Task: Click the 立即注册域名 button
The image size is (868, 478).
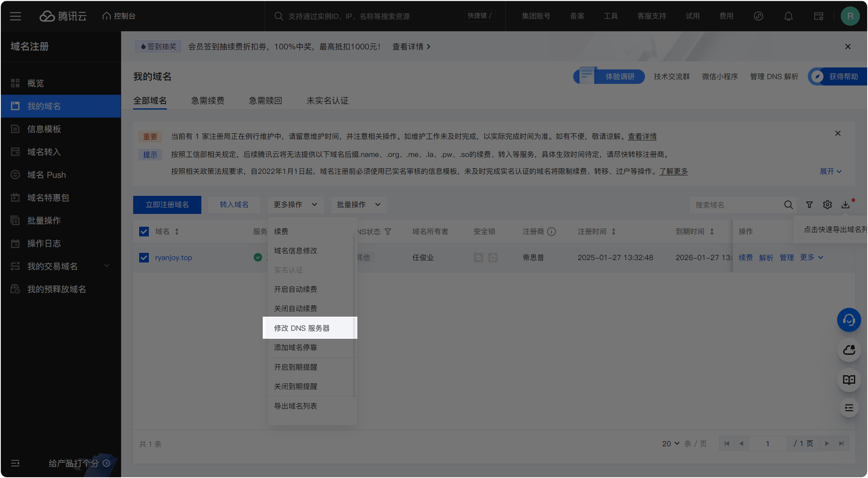Action: click(x=167, y=205)
